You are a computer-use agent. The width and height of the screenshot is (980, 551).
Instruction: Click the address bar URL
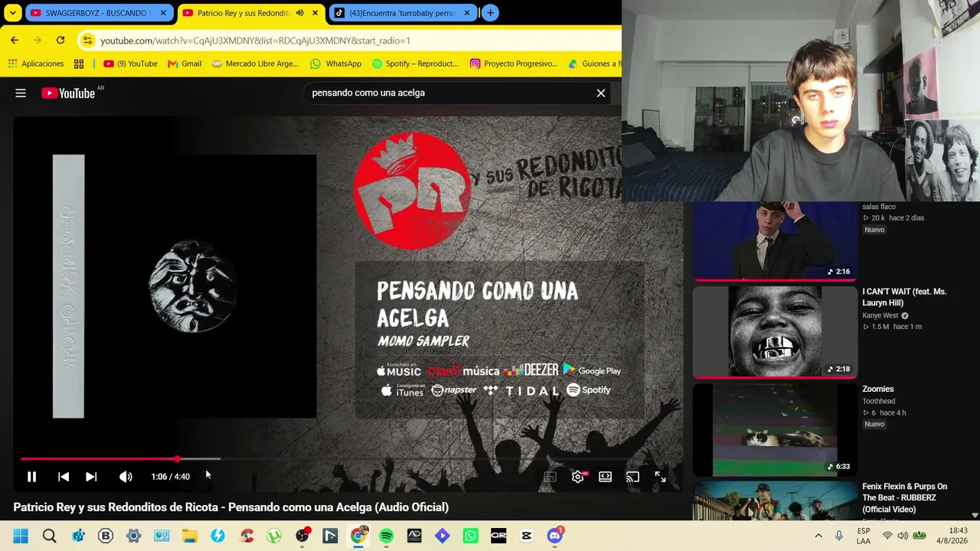(255, 41)
